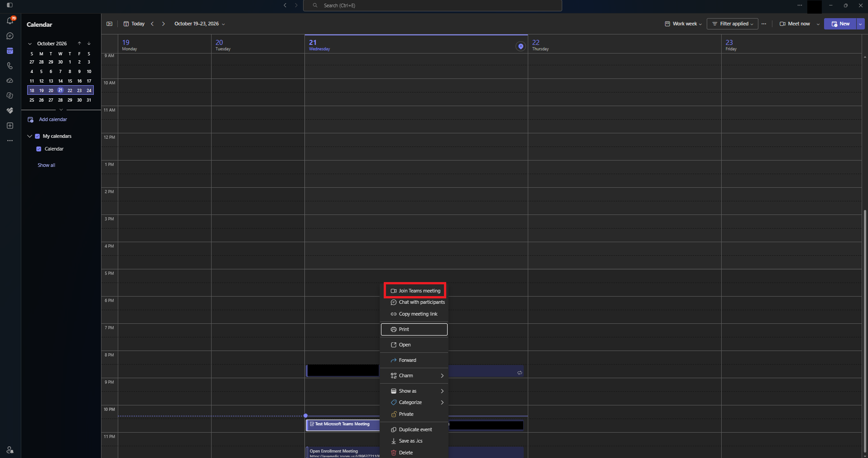868x458 pixels.
Task: Open calendar toolbar more options ellipsis
Action: 764,24
